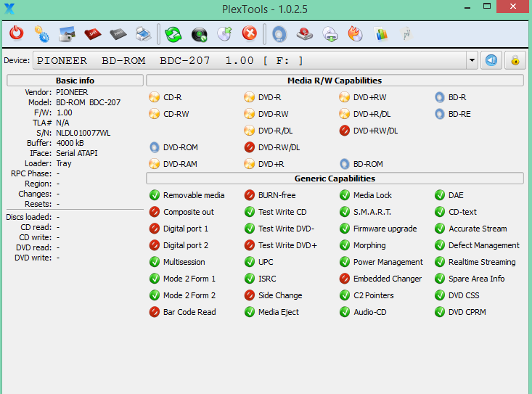Click the DVD-R label

[x=270, y=97]
